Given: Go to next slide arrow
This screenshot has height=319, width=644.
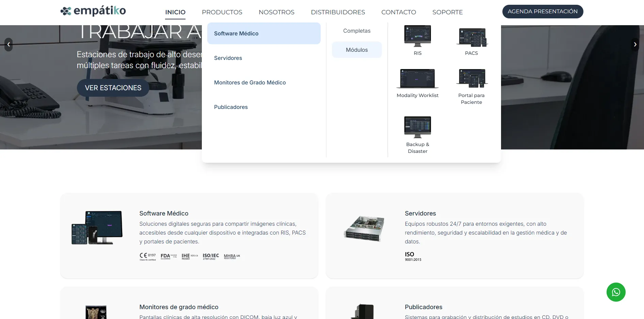Looking at the screenshot, I should [635, 45].
